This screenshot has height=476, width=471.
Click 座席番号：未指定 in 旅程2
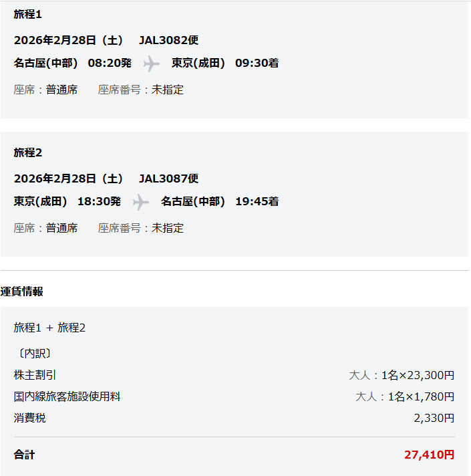coord(141,228)
